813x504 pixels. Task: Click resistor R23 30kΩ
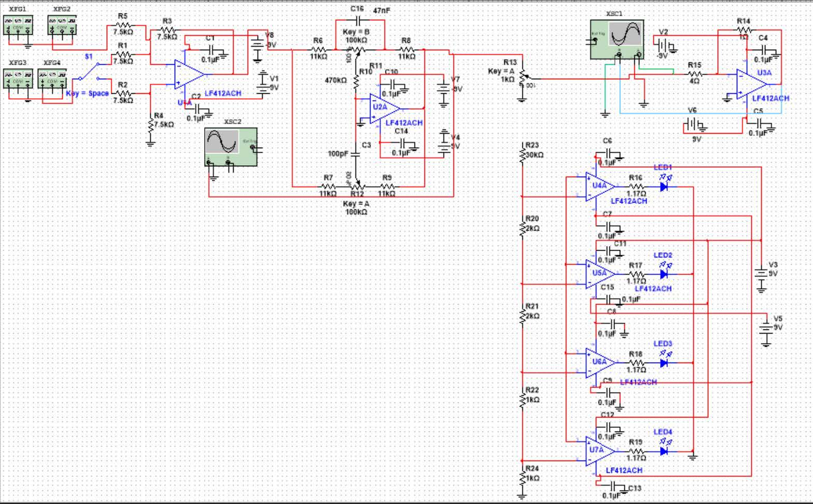522,154
